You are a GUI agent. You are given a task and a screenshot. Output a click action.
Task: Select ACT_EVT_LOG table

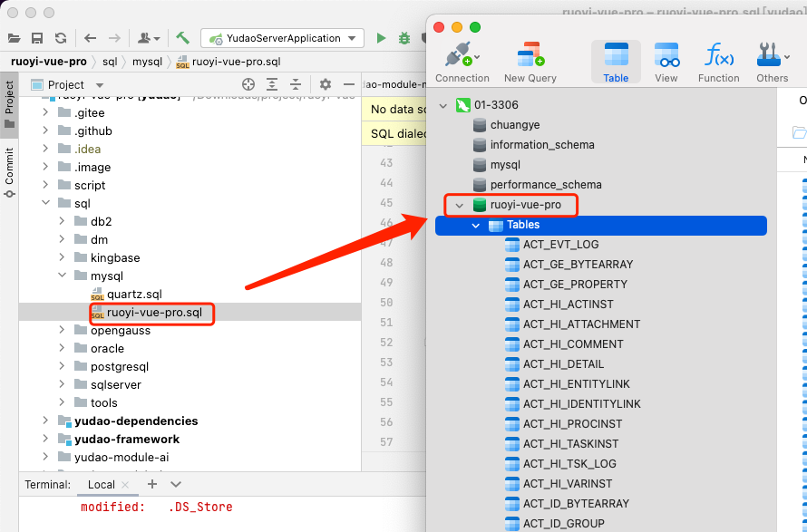(x=560, y=245)
